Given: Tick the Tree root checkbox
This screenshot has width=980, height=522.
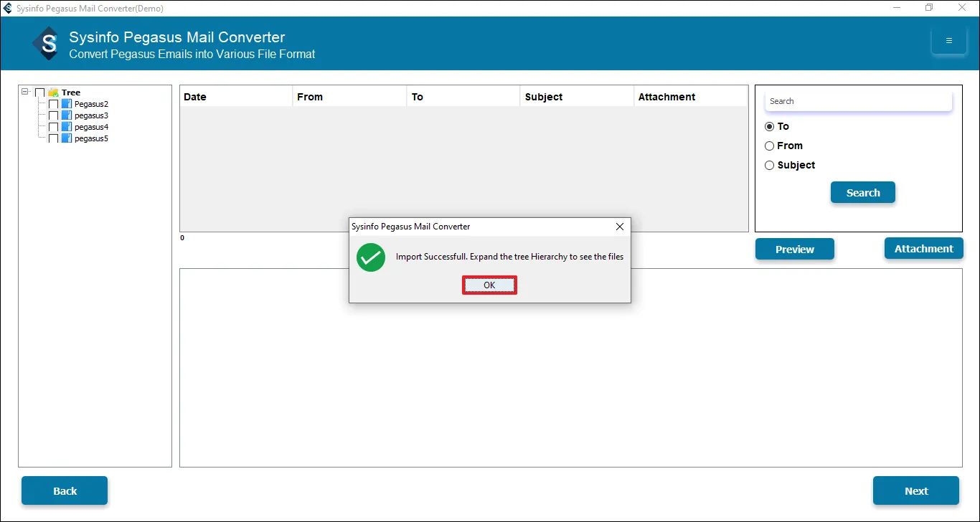Looking at the screenshot, I should tap(40, 92).
